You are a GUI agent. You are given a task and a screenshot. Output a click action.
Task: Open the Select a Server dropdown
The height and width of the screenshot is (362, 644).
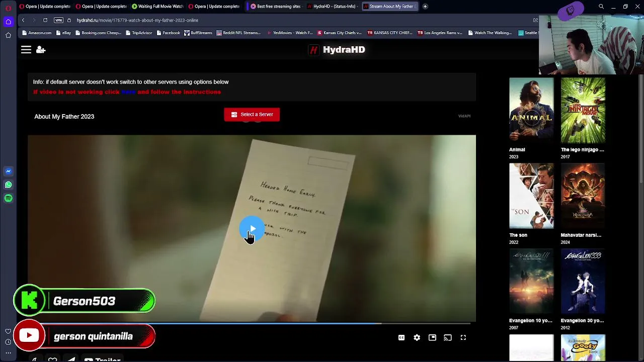click(252, 115)
